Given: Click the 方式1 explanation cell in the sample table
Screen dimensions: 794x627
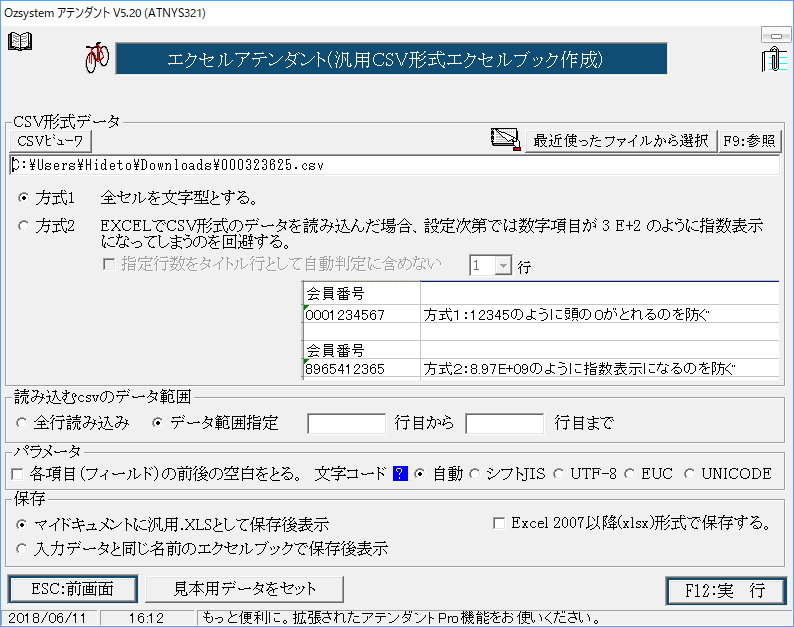Looking at the screenshot, I should point(600,314).
